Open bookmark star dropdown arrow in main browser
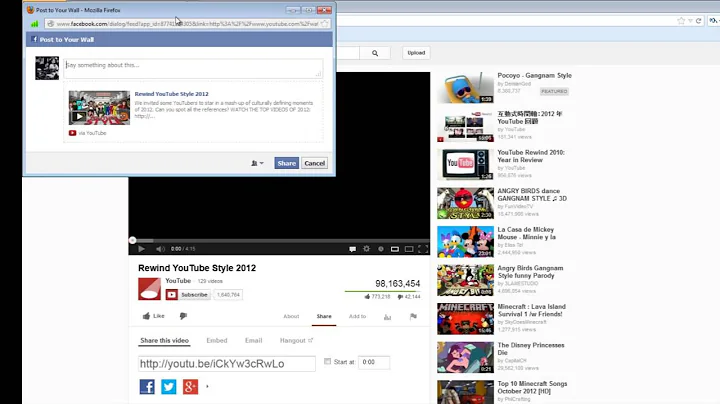 690,21
